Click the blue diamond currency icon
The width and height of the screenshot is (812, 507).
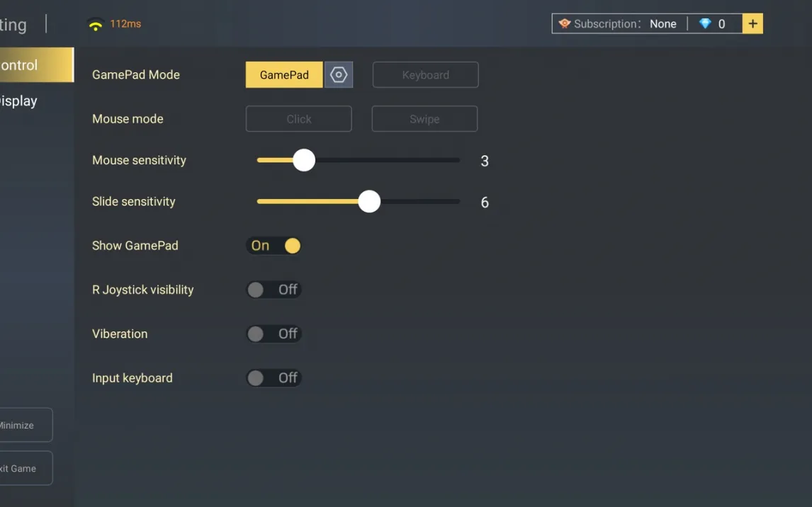coord(705,24)
